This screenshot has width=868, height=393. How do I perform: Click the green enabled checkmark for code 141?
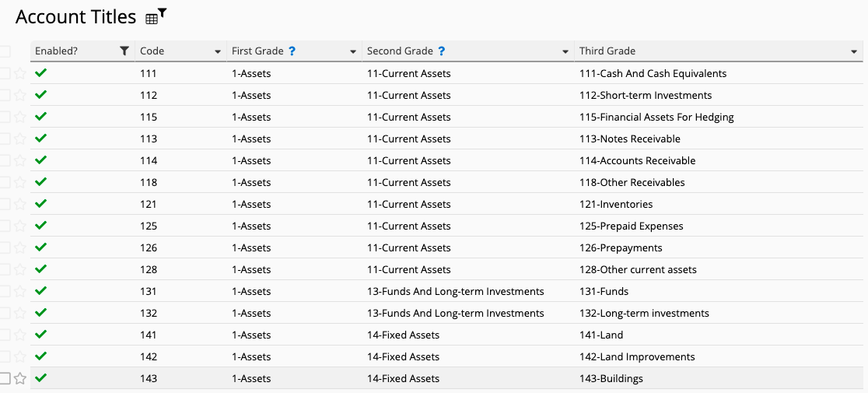click(40, 335)
